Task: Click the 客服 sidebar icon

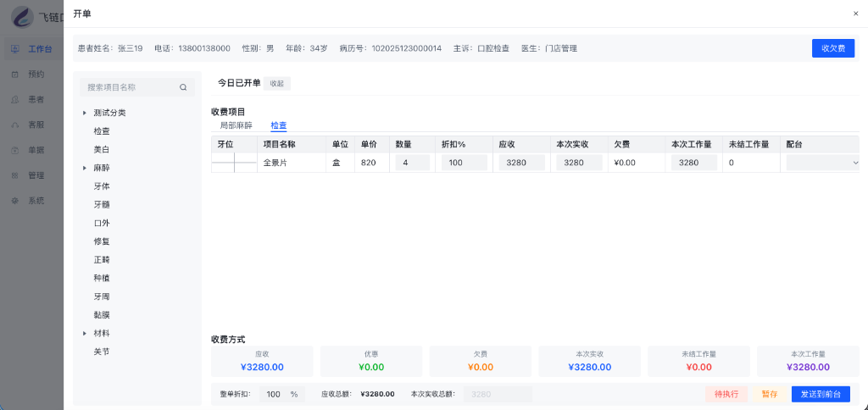Action: pyautogui.click(x=15, y=125)
